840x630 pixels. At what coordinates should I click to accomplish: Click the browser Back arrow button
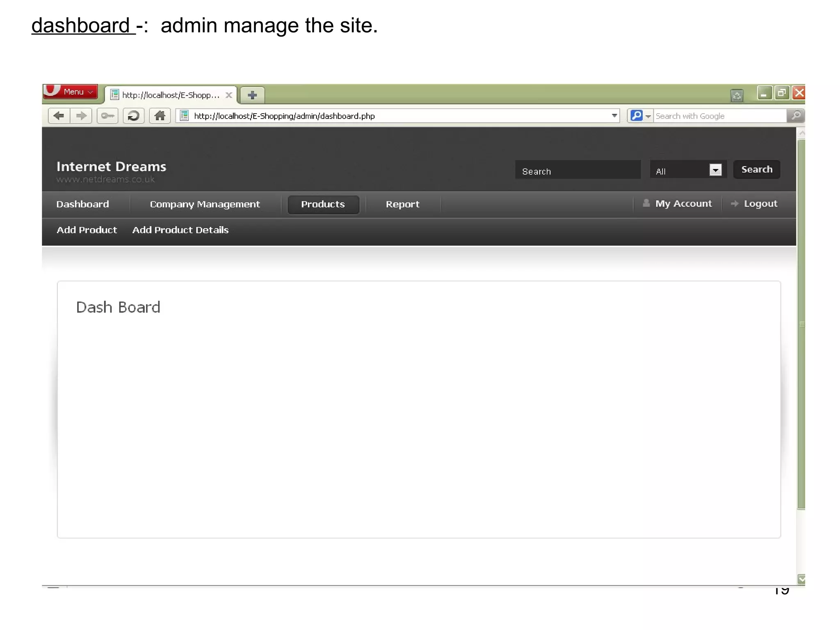59,116
